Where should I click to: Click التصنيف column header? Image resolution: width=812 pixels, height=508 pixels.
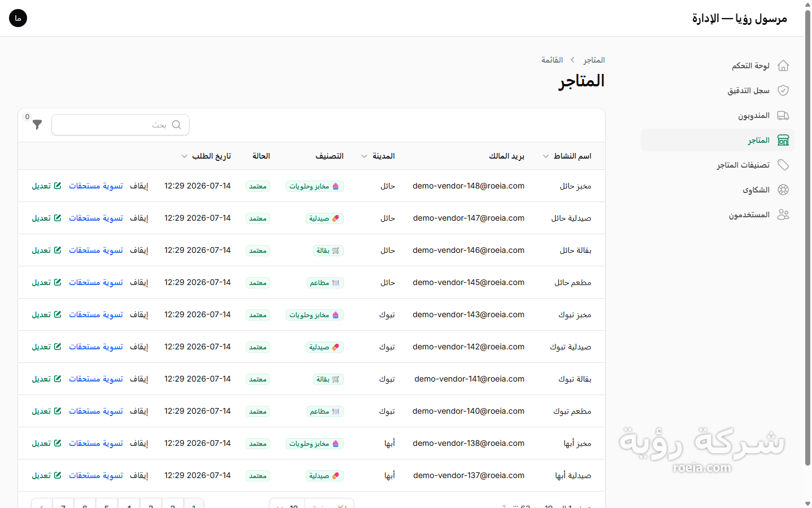pos(329,156)
